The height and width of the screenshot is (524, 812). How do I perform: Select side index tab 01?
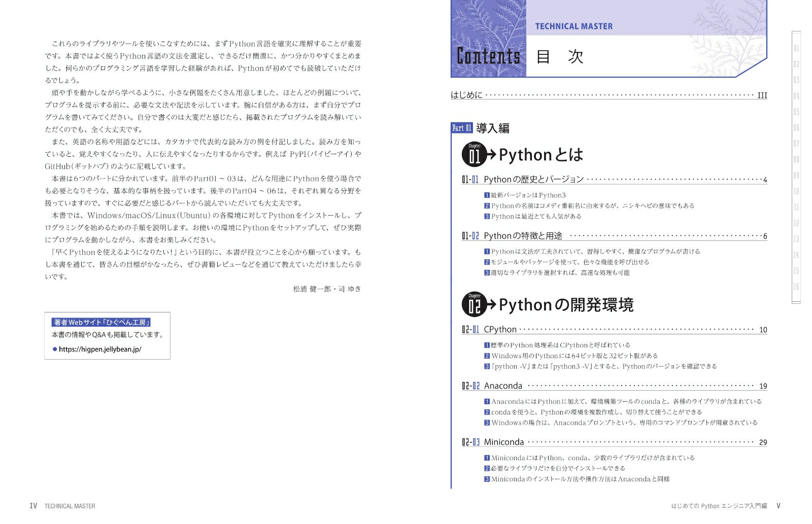(796, 48)
